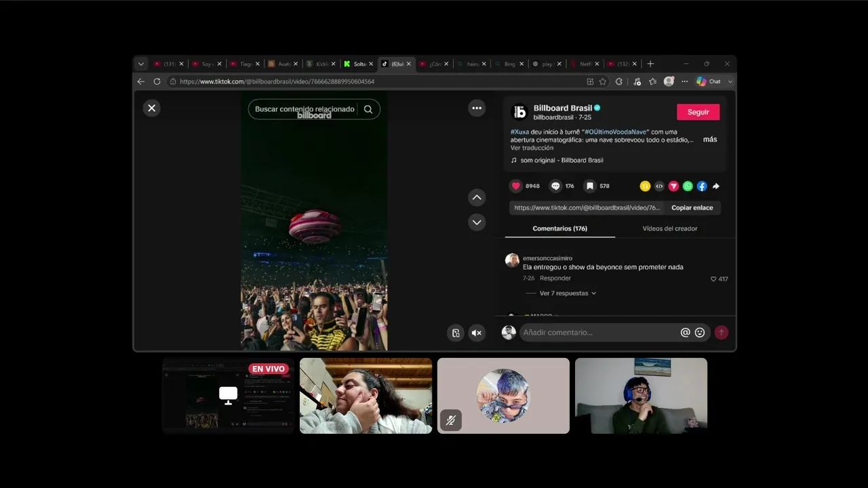
Task: Click the red post comment arrow button
Action: click(722, 332)
